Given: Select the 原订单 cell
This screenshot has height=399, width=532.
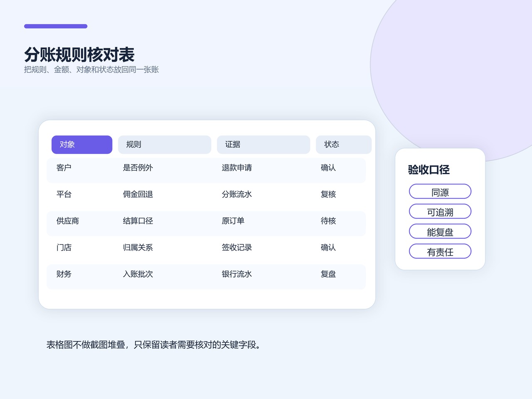Looking at the screenshot, I should 233,221.
